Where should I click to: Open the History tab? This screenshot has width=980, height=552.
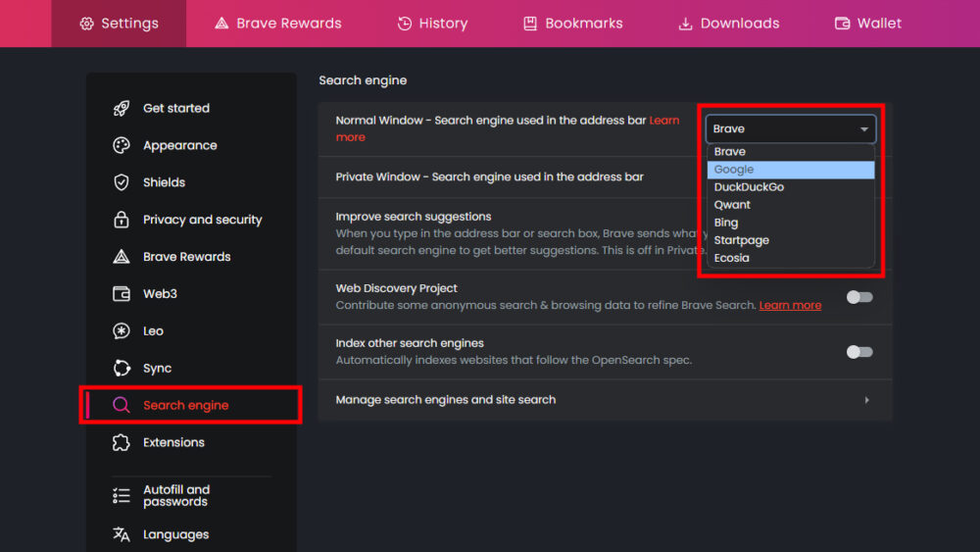(x=432, y=24)
